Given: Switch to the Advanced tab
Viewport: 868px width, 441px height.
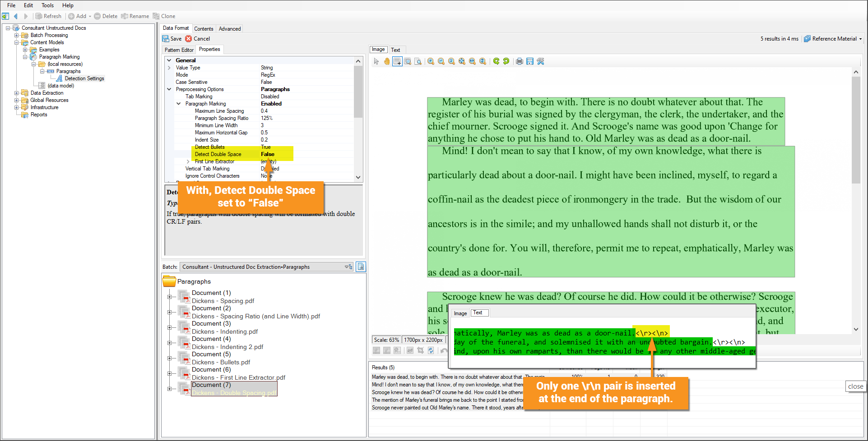Looking at the screenshot, I should [x=230, y=29].
